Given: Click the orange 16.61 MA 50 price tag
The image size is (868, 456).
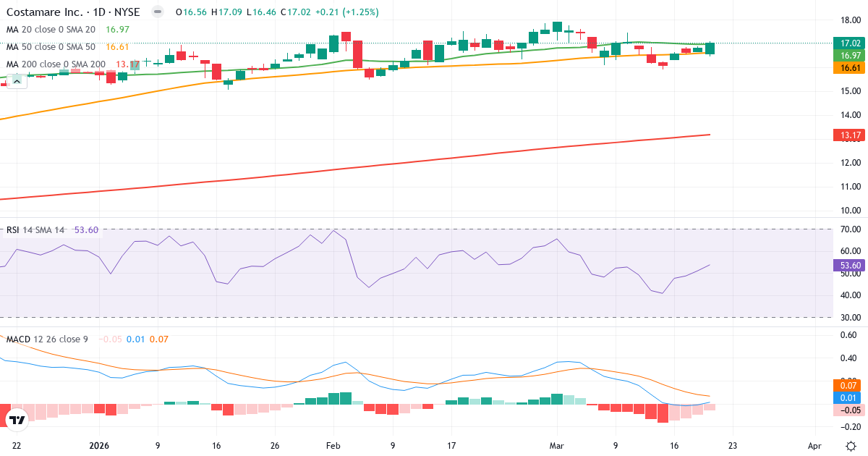Looking at the screenshot, I should click(x=848, y=67).
